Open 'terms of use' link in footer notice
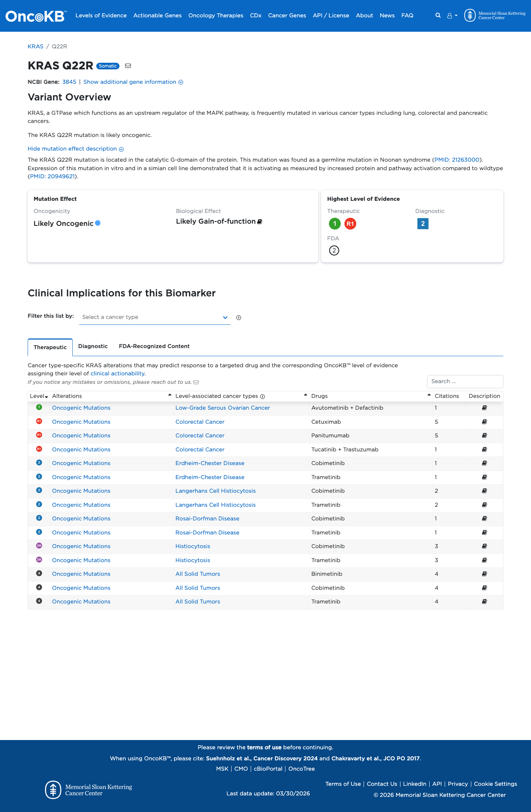 pos(264,747)
